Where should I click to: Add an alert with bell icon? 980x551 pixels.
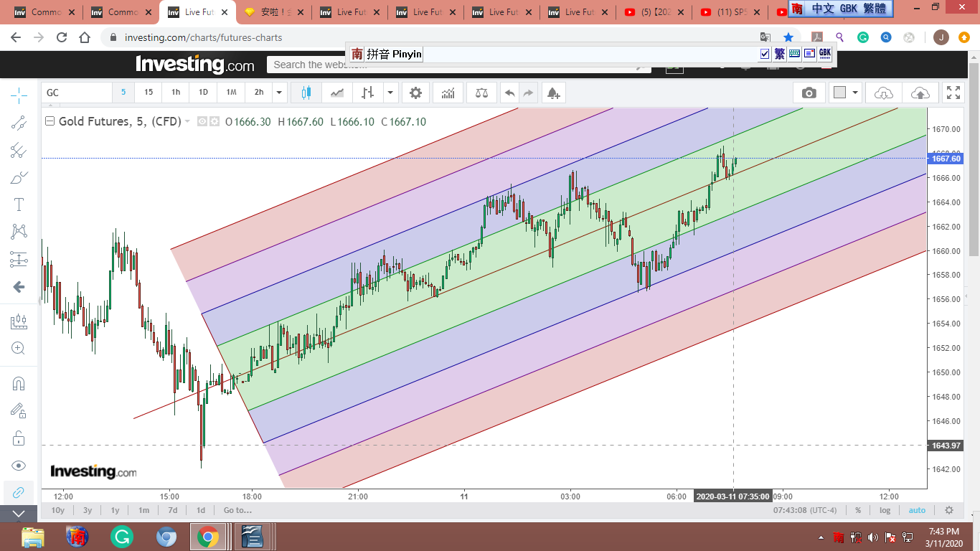(x=553, y=93)
